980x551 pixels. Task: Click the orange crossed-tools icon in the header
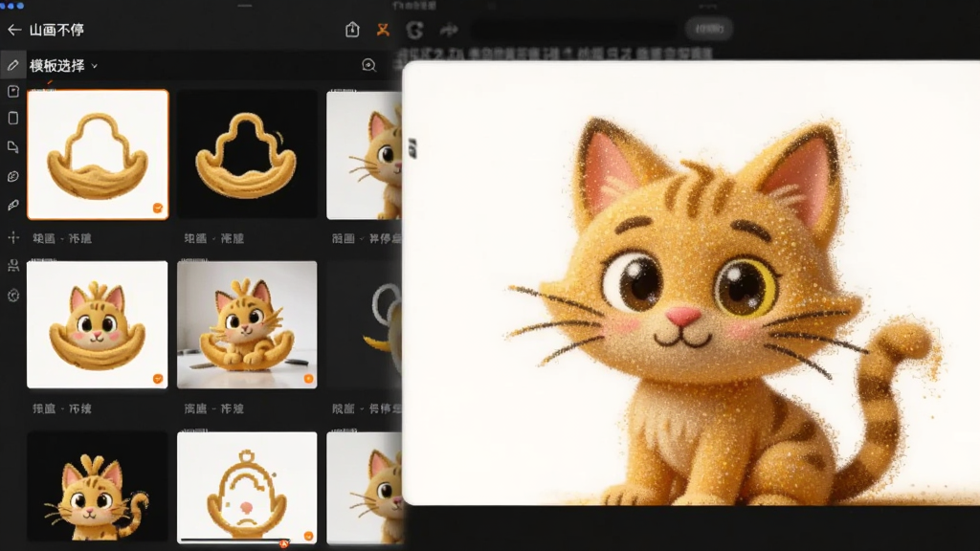383,30
